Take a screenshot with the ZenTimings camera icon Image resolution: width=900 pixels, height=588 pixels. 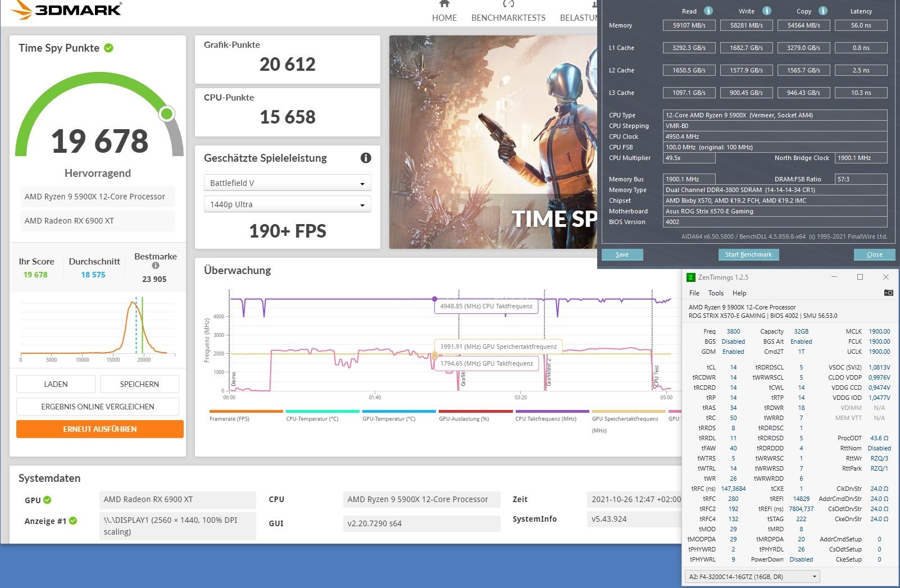(888, 293)
